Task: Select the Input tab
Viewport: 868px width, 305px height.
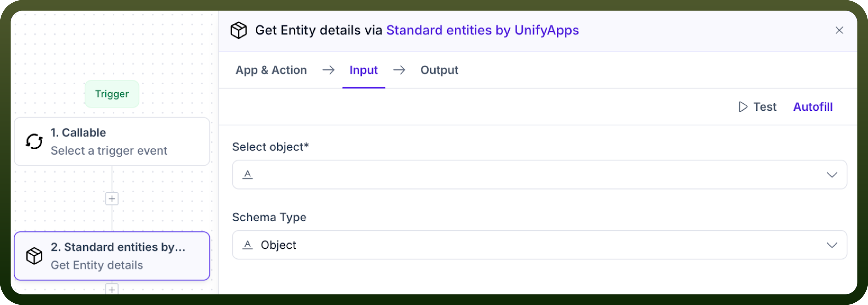Action: click(364, 70)
